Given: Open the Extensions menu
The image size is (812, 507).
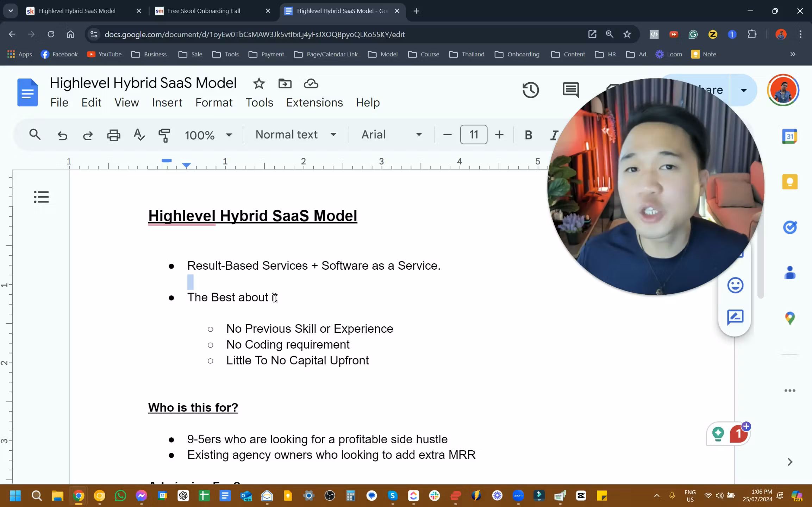Looking at the screenshot, I should (314, 102).
